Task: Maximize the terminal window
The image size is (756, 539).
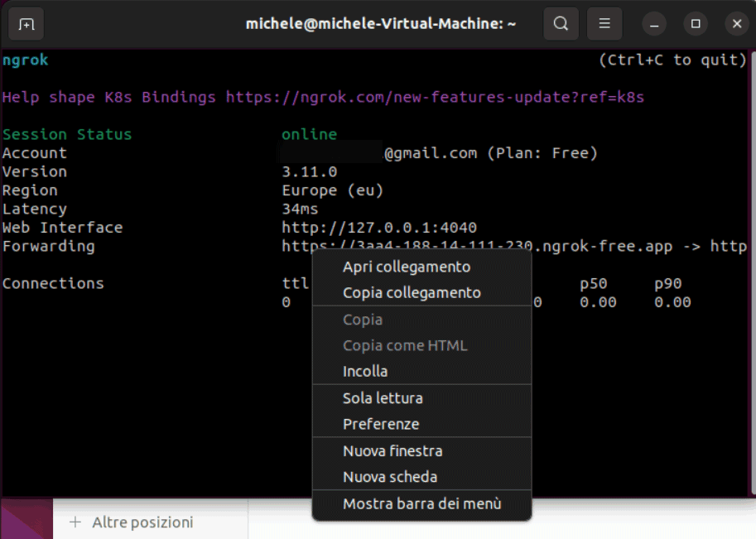Action: pyautogui.click(x=696, y=24)
